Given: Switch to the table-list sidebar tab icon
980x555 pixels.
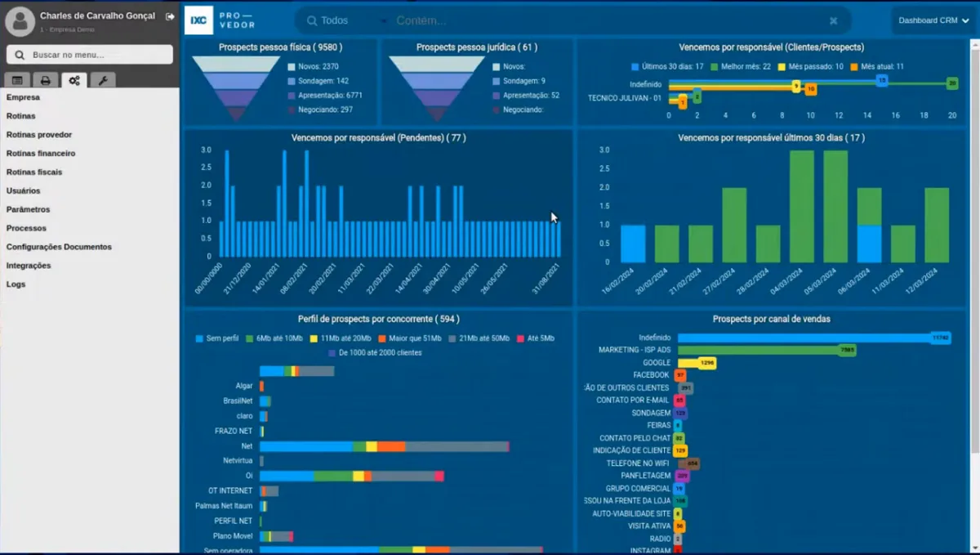Looking at the screenshot, I should pyautogui.click(x=18, y=80).
